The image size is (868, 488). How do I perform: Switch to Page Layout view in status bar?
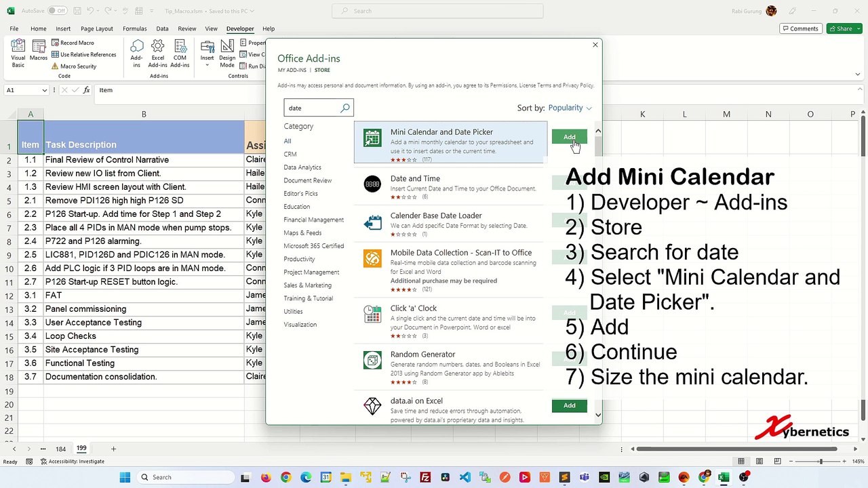coord(759,462)
